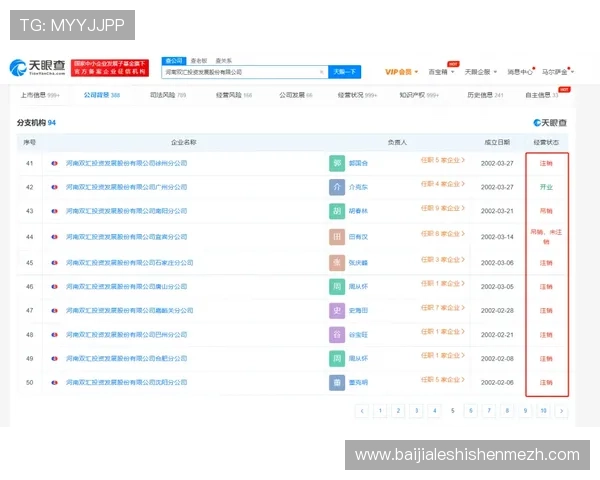Viewport: 600px width, 480px height.
Task: Open the 广州分公司 company link in row 42
Action: 126,187
